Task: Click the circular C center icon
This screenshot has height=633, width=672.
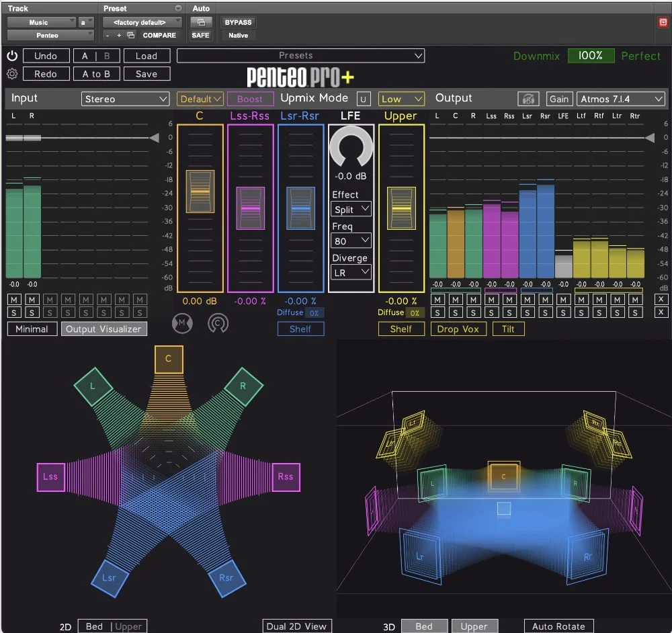Action: [218, 323]
